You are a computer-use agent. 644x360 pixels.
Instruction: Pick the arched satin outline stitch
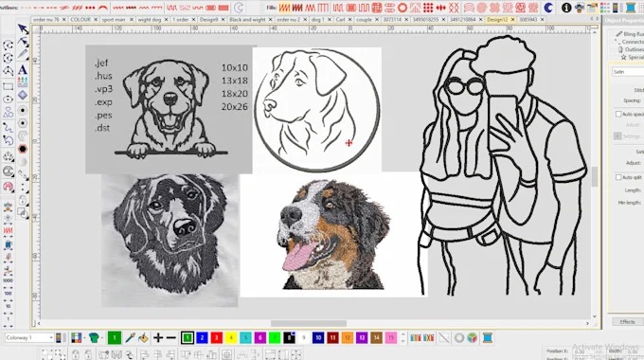pyautogui.click(x=102, y=8)
